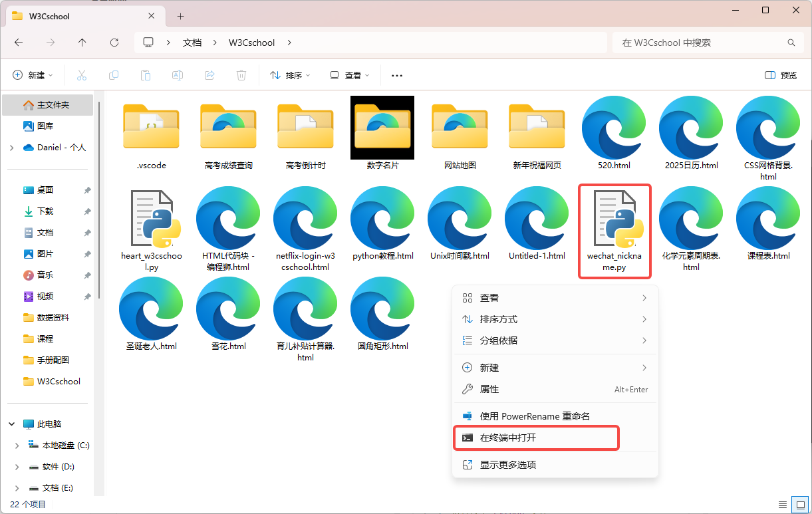Screen dimensions: 812x514
Task: Select the 2025日历.html file
Action: (691, 133)
